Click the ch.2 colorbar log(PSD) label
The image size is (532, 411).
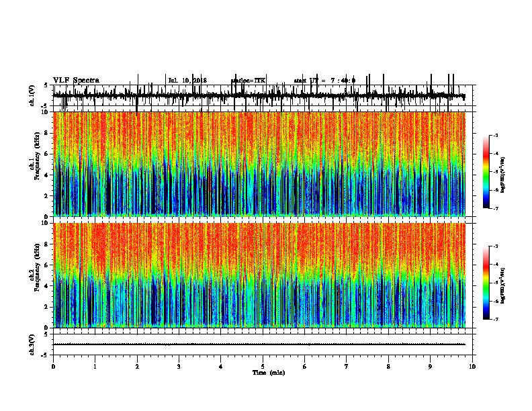pyautogui.click(x=502, y=286)
